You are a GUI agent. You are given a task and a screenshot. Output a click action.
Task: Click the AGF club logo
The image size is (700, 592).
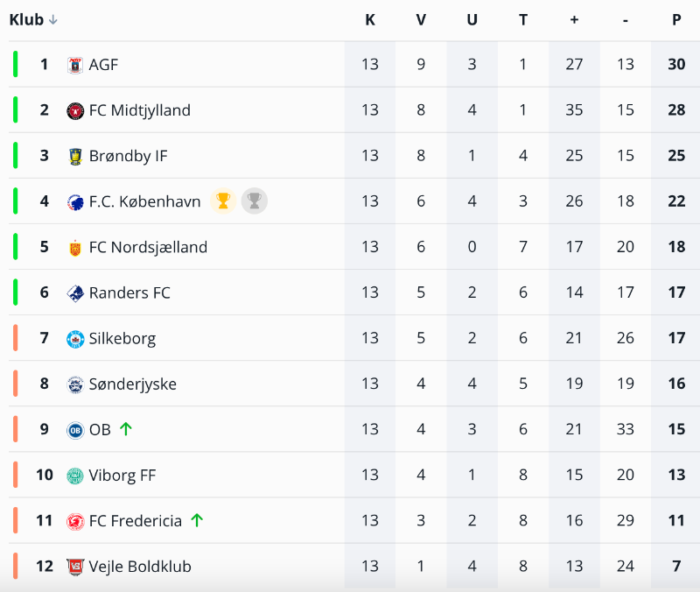click(75, 65)
